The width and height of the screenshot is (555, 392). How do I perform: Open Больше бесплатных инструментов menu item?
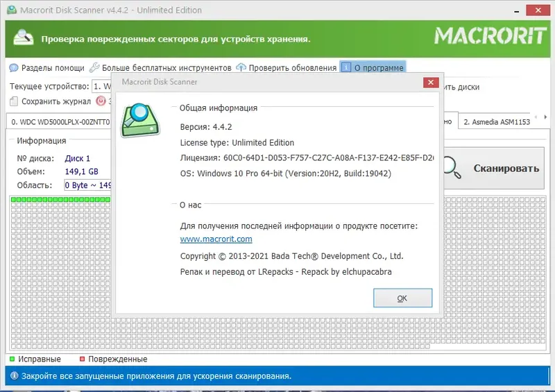[x=166, y=67]
